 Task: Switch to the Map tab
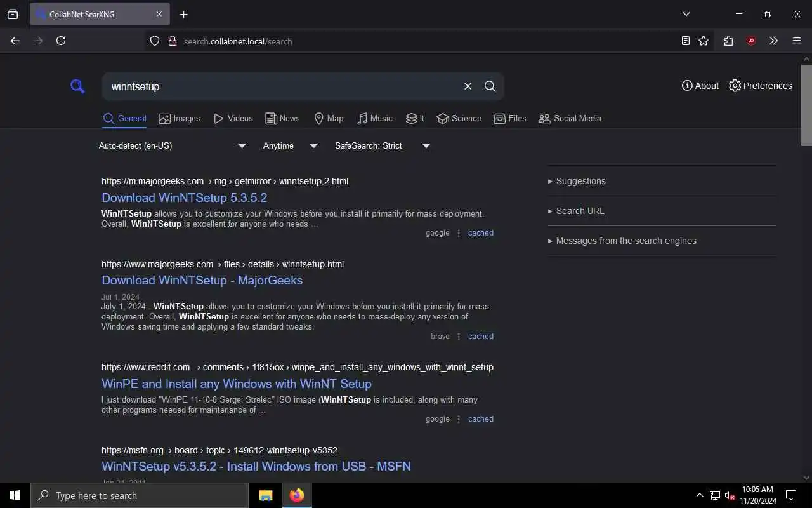[329, 119]
